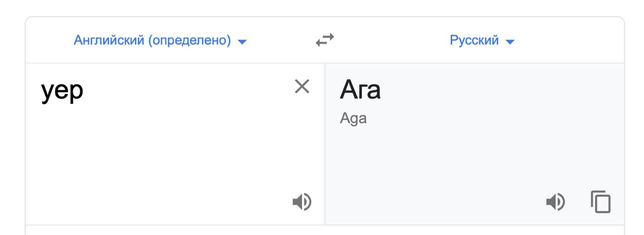Play audio of the translation "Ага"
This screenshot has width=644, height=235.
click(555, 202)
